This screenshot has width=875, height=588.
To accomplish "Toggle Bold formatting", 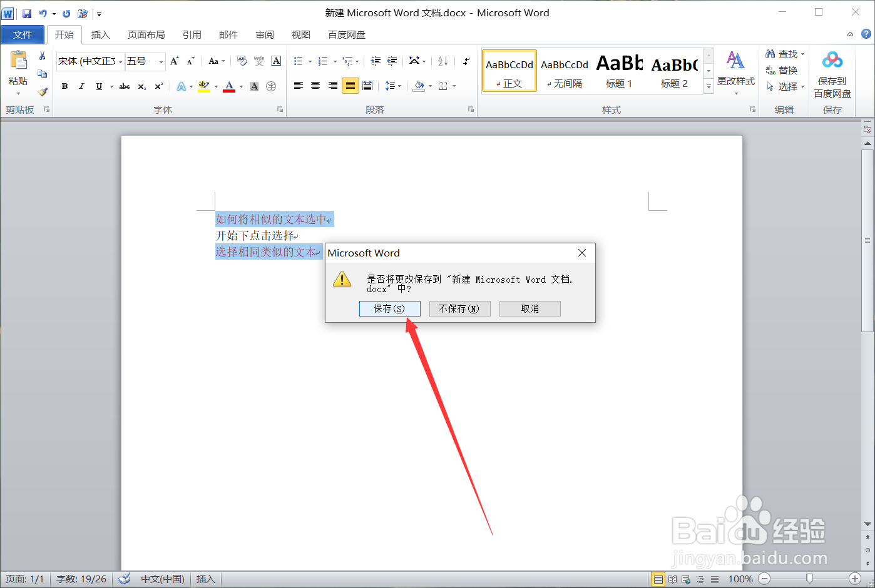I will [x=64, y=86].
